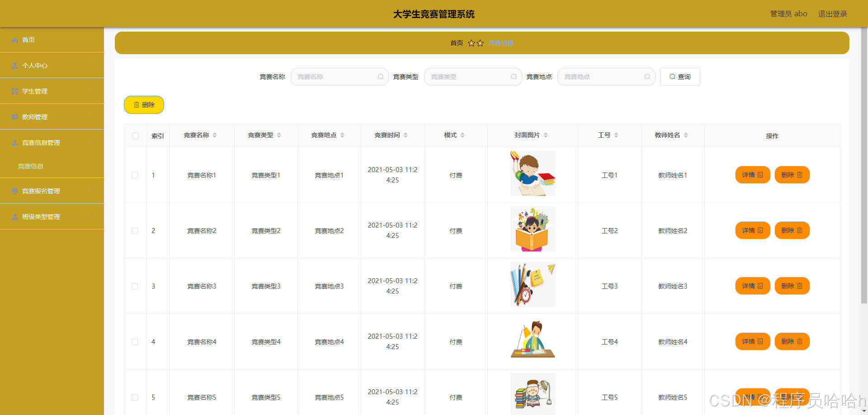This screenshot has width=868, height=415.
Task: Toggle the select-all checkbox in table header
Action: pyautogui.click(x=136, y=136)
